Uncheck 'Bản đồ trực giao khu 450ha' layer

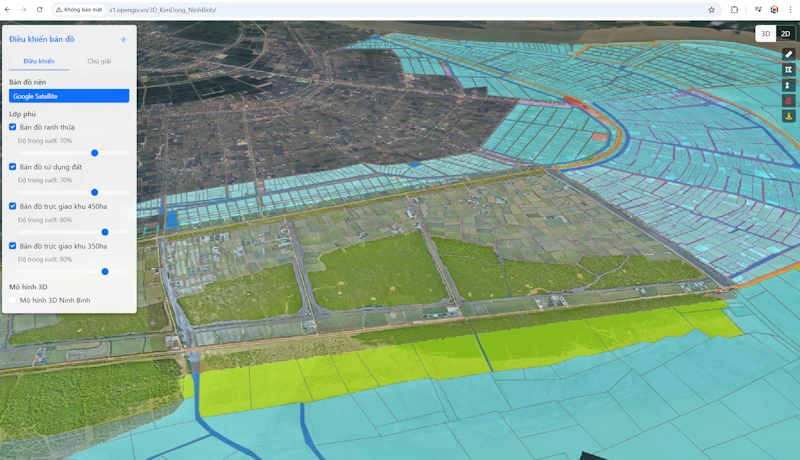click(x=13, y=206)
